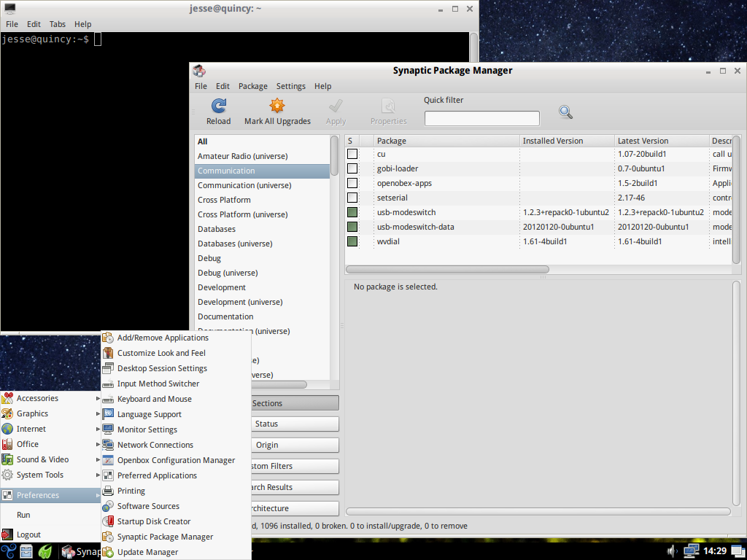
Task: Click the Network Connections icon
Action: click(x=108, y=445)
